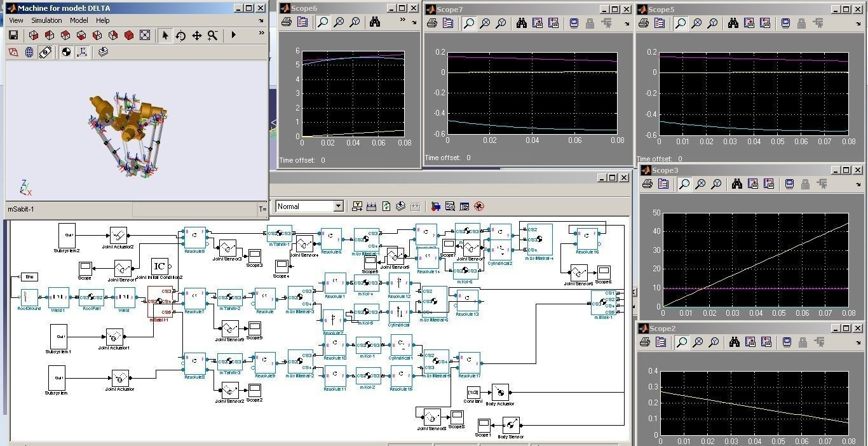Screen dimensions: 868x446
Task: Click the Scope6 print icon
Action: [x=287, y=22]
